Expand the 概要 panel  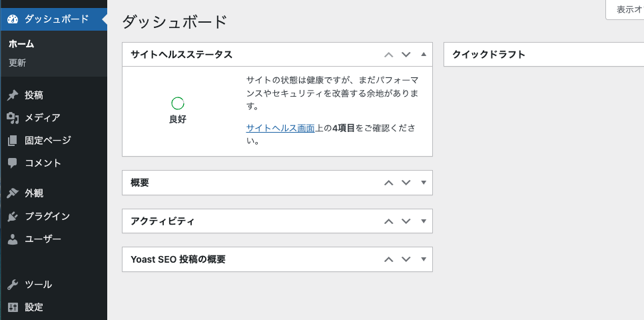click(424, 183)
